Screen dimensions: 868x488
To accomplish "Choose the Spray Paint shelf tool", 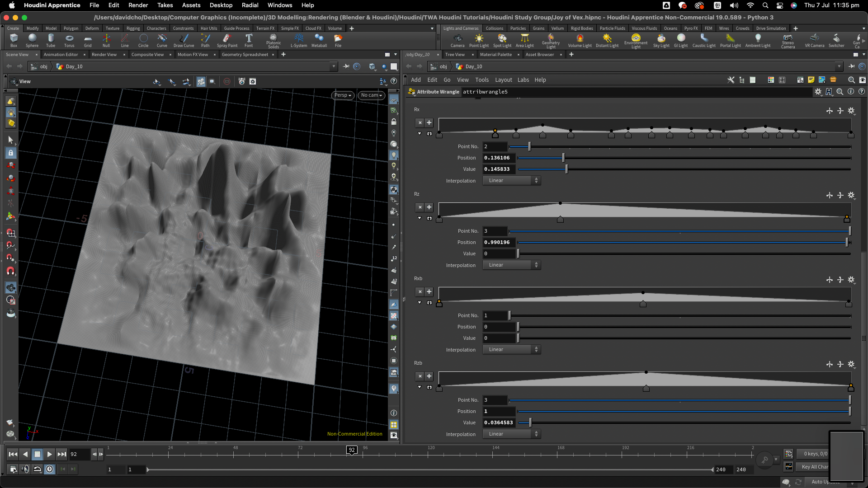I will point(227,40).
